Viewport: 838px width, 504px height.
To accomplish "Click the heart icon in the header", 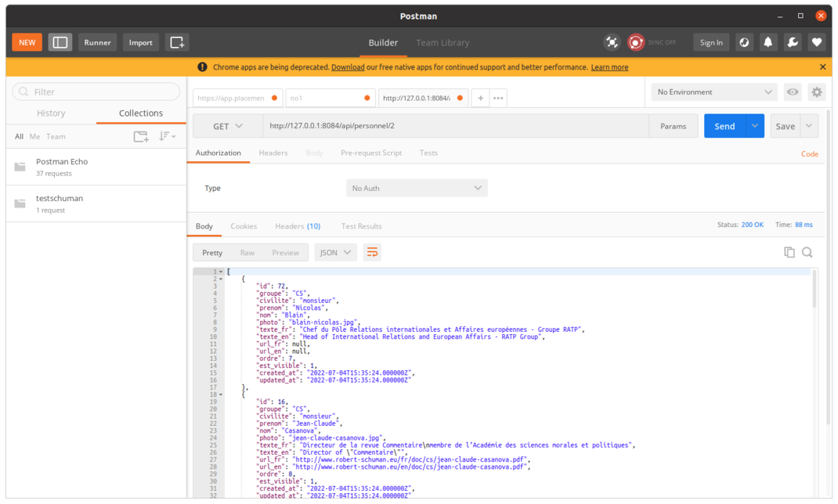I will tap(817, 42).
